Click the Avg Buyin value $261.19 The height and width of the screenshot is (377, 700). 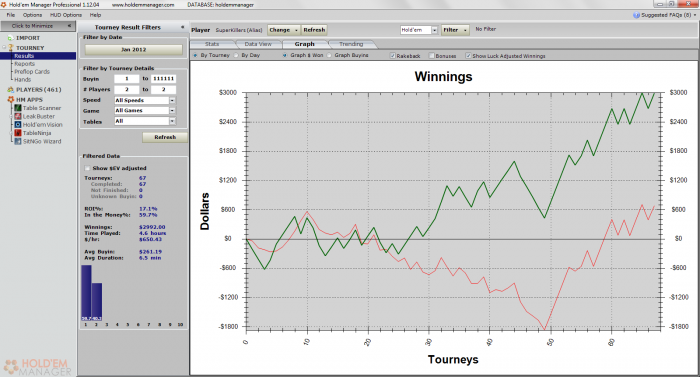[150, 251]
